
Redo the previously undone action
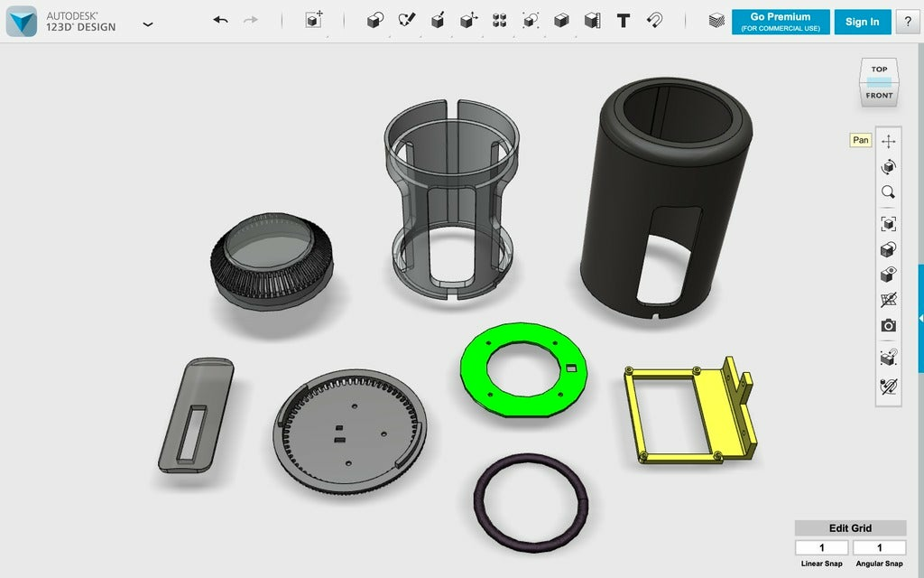point(251,20)
